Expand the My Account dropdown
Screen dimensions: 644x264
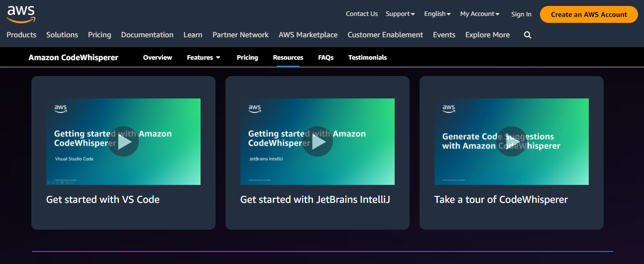click(x=480, y=14)
